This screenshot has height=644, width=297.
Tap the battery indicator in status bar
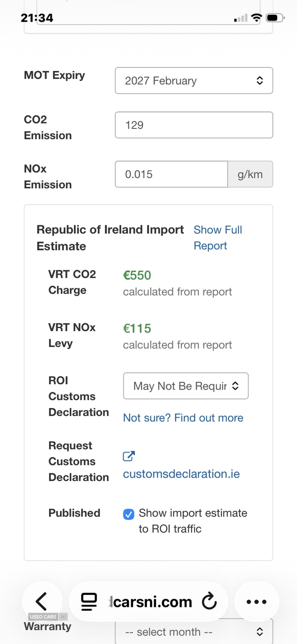click(273, 18)
